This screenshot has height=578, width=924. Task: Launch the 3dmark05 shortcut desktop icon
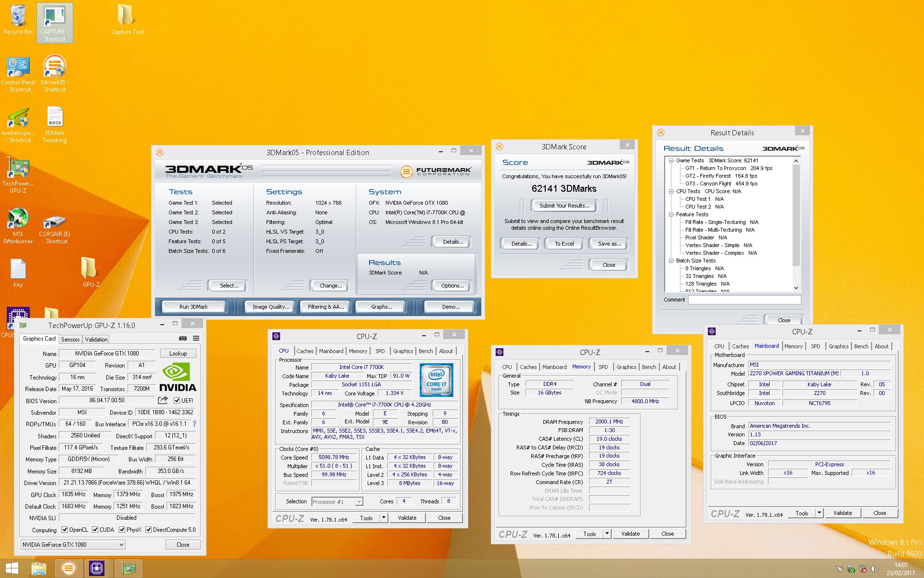tap(54, 74)
